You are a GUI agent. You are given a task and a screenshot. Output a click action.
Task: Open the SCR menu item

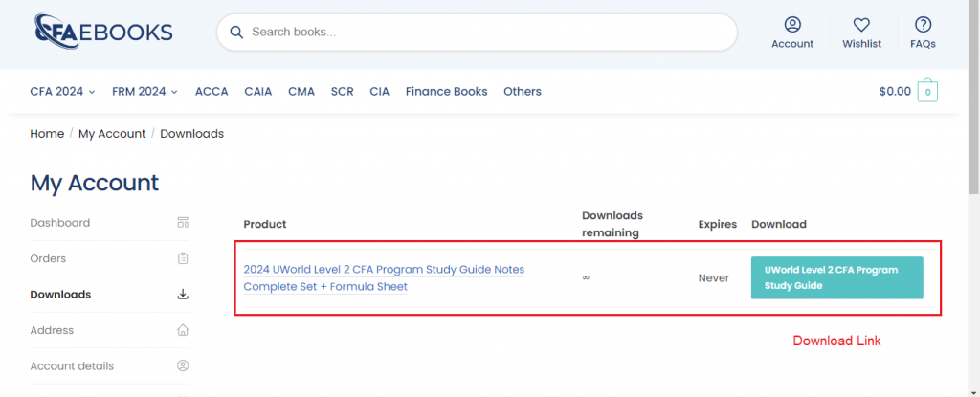click(342, 91)
